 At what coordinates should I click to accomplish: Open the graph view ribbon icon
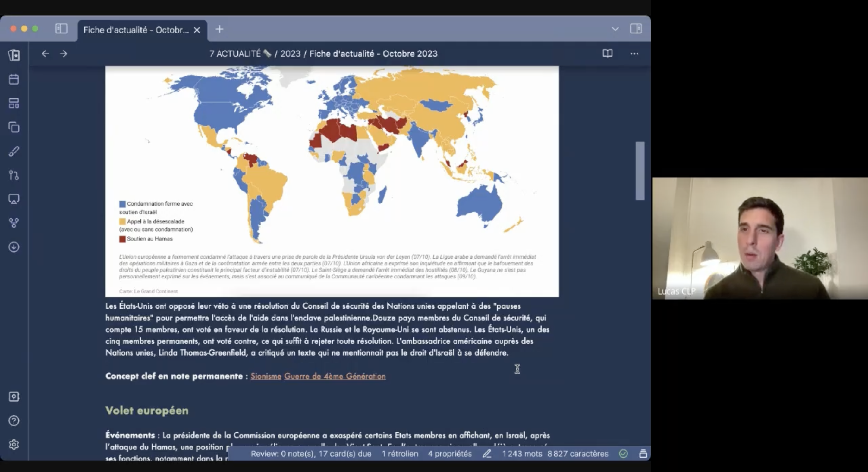coord(14,223)
